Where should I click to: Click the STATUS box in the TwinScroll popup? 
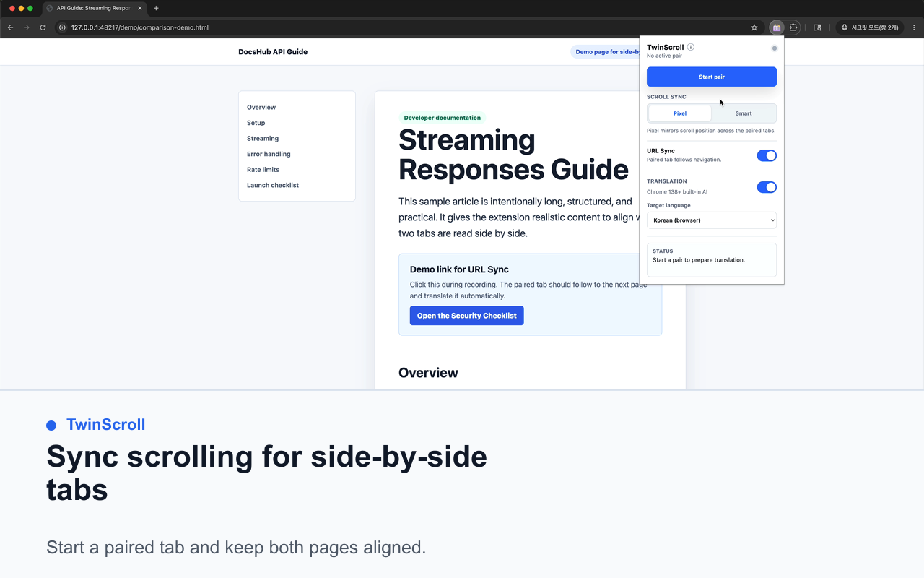pos(712,260)
